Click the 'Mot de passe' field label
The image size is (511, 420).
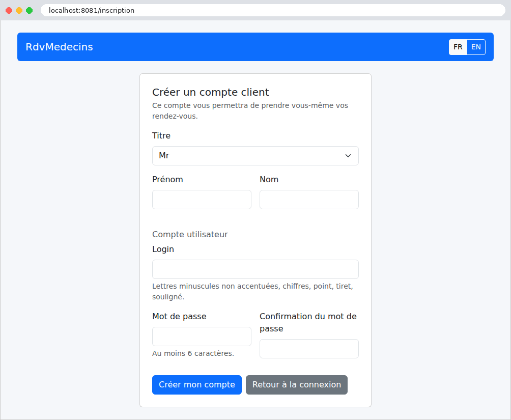(179, 316)
